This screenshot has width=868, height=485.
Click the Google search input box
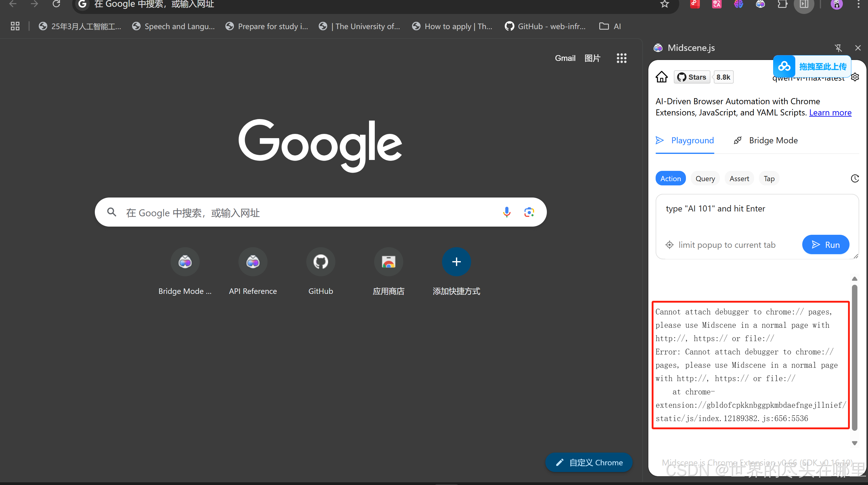tap(303, 213)
